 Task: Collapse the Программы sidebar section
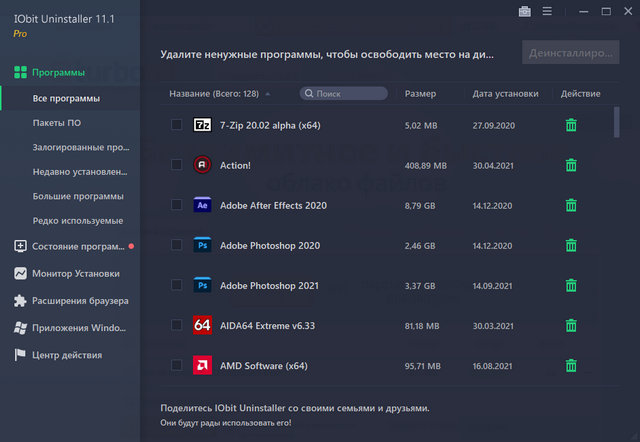[58, 73]
